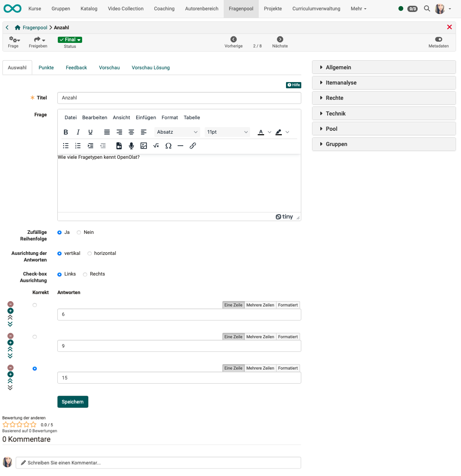Click the comment input field
The image size is (461, 476).
158,463
